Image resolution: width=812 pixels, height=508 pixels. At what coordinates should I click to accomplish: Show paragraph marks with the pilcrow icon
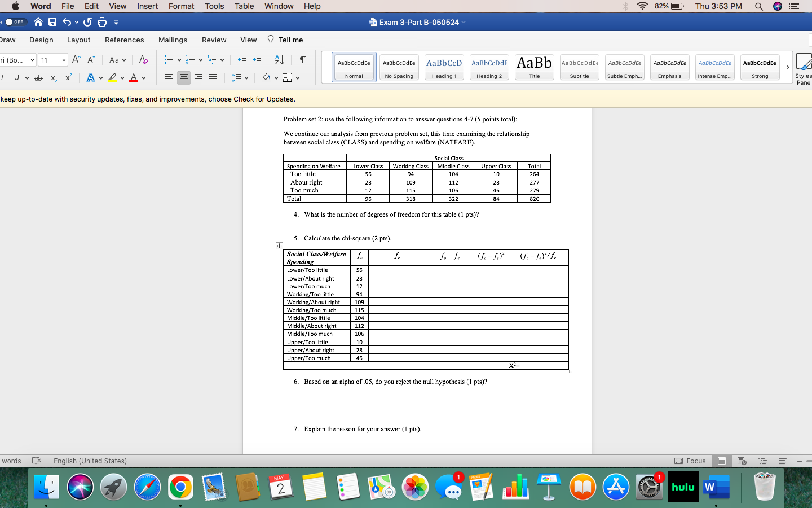[x=302, y=59]
